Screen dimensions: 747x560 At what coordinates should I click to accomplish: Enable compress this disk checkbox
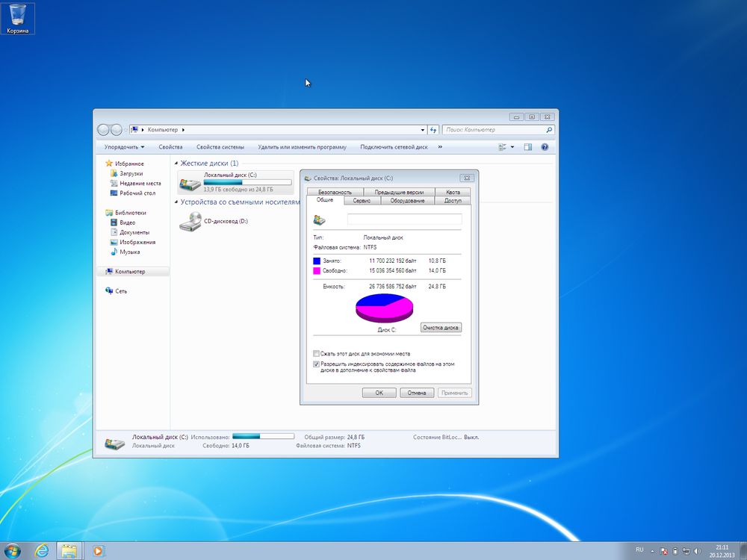pyautogui.click(x=316, y=353)
